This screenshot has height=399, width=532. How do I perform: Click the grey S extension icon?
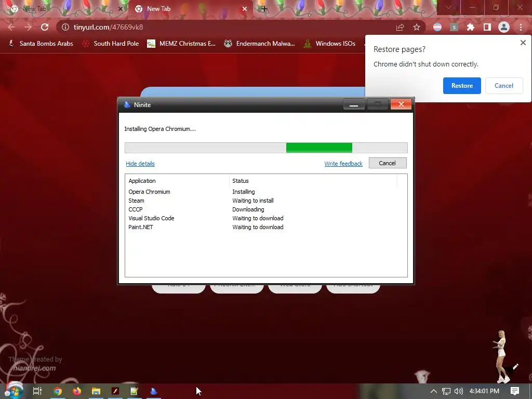[x=454, y=27]
